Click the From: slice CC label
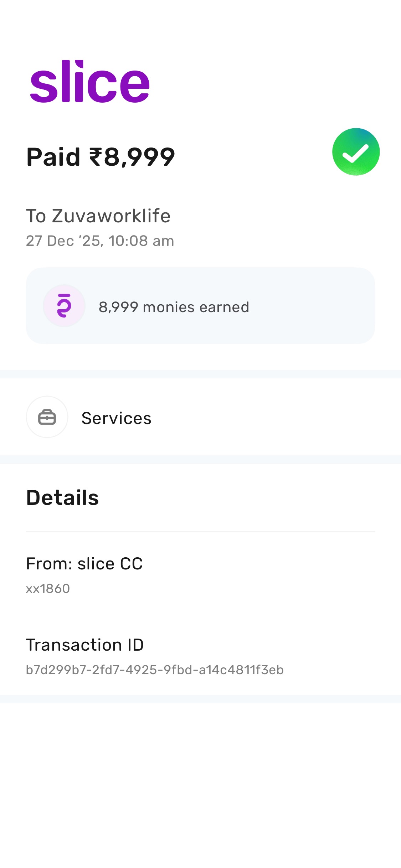The image size is (401, 868). (84, 564)
